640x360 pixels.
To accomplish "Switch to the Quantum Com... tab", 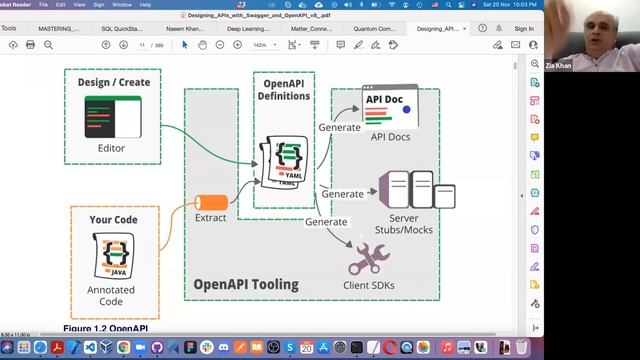I will 374,29.
